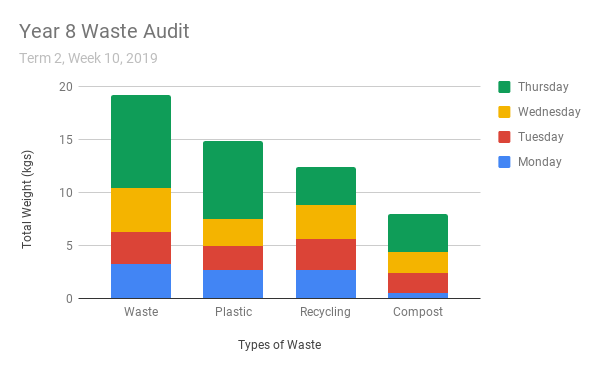Select the green Thursday segment of Plastic bar

coord(233,180)
